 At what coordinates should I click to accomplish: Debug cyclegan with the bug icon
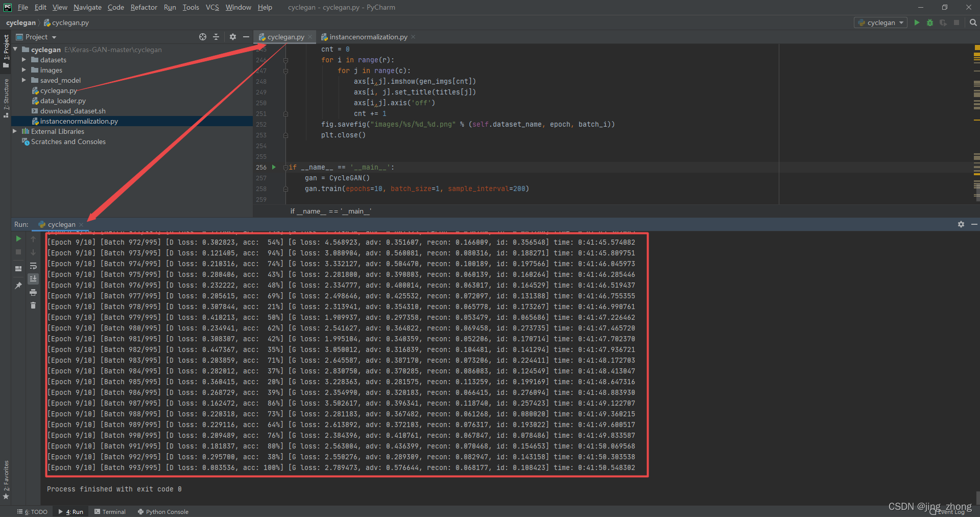click(930, 22)
